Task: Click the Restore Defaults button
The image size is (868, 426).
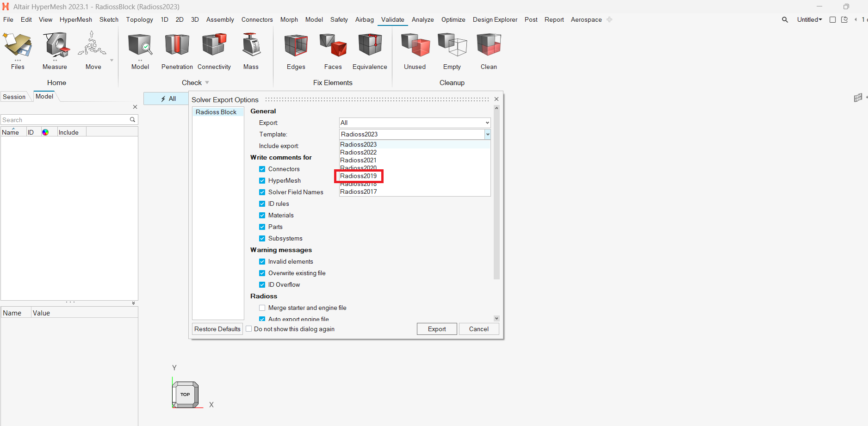Action: click(217, 329)
